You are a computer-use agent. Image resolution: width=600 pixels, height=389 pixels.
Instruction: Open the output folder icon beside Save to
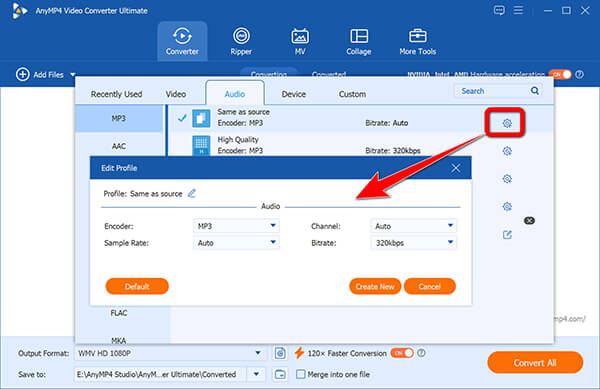click(x=280, y=374)
